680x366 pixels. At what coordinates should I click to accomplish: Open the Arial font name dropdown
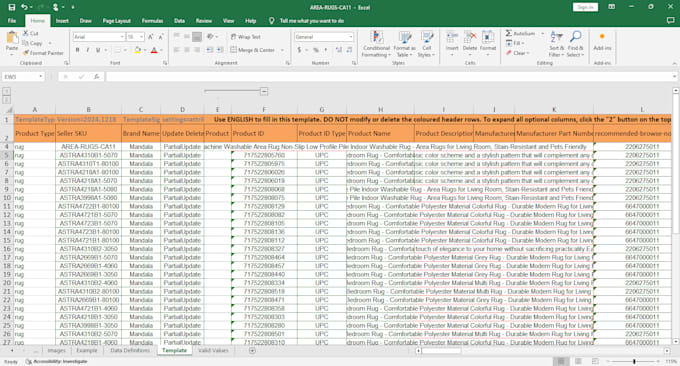click(122, 37)
